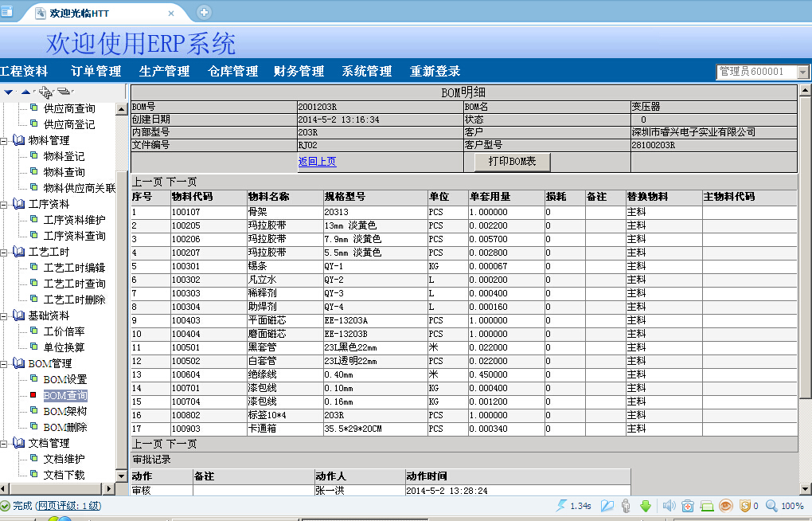
Task: Select BOM架构 in the sidebar tree
Action: [x=64, y=411]
